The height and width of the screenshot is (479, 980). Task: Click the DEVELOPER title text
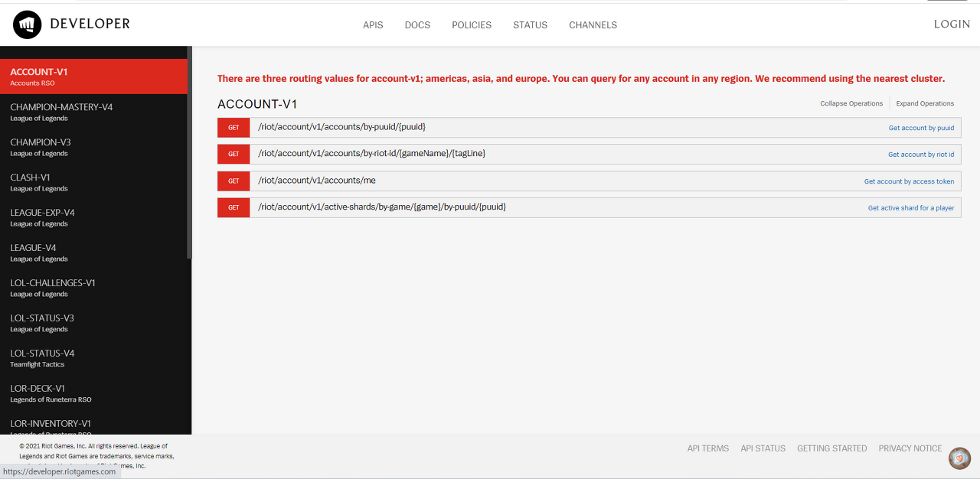point(90,24)
